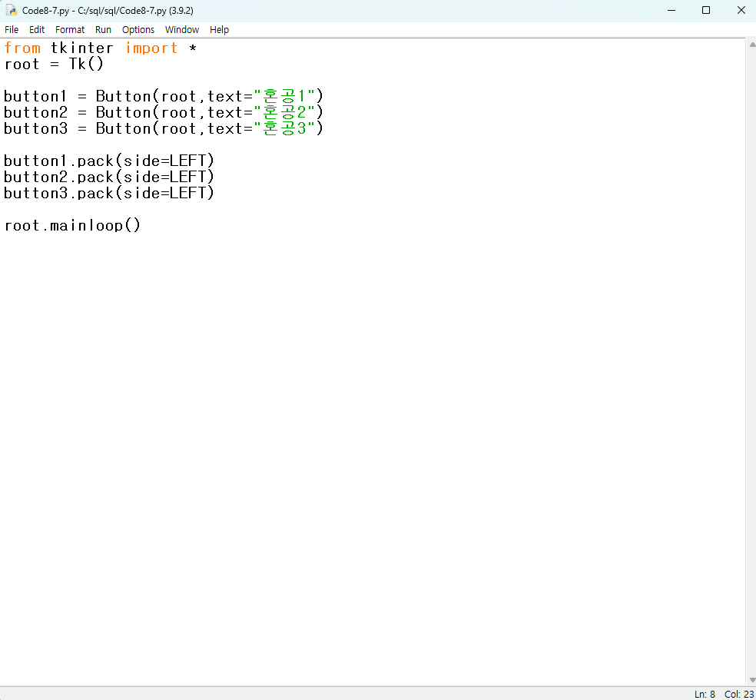Open the Run menu
This screenshot has width=756, height=700.
(103, 29)
